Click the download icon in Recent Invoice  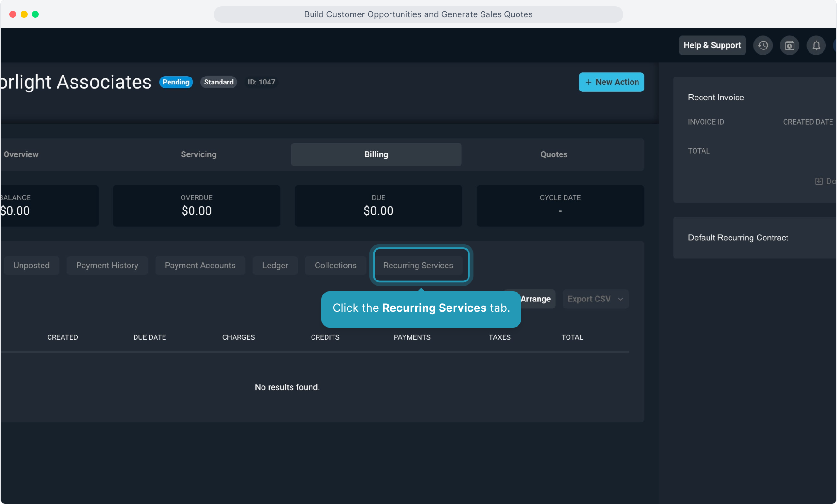(819, 181)
